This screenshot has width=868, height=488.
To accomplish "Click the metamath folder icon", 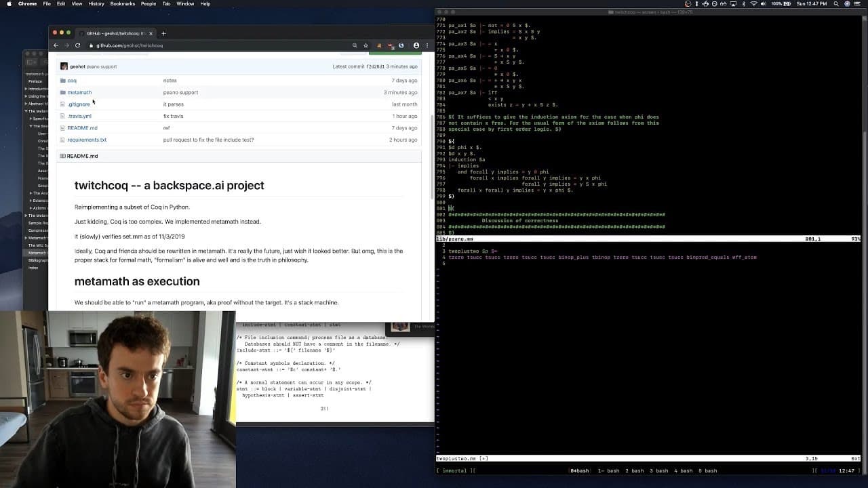I will pos(63,92).
